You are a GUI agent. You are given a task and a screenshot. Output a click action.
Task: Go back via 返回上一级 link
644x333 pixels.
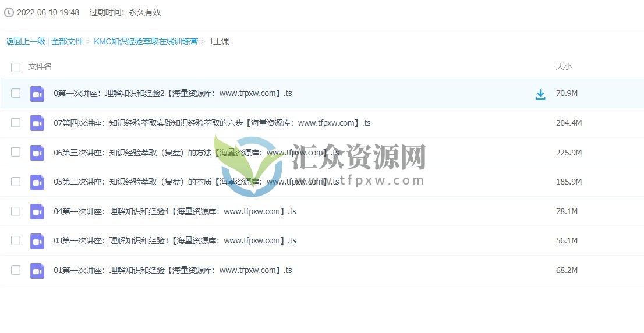click(26, 41)
